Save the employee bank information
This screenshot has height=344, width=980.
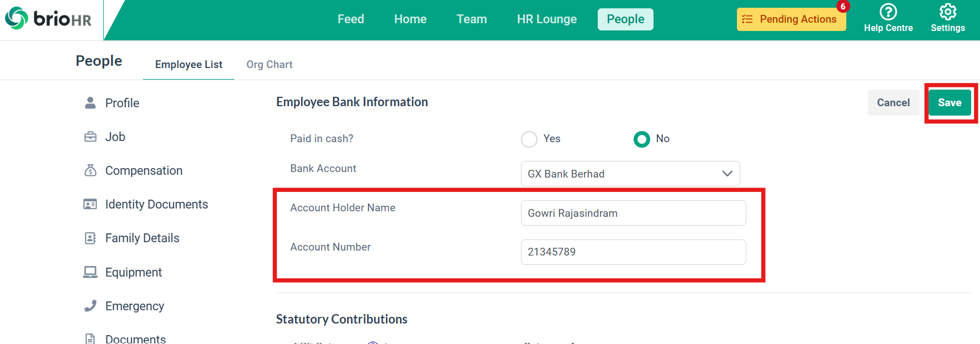pyautogui.click(x=950, y=103)
